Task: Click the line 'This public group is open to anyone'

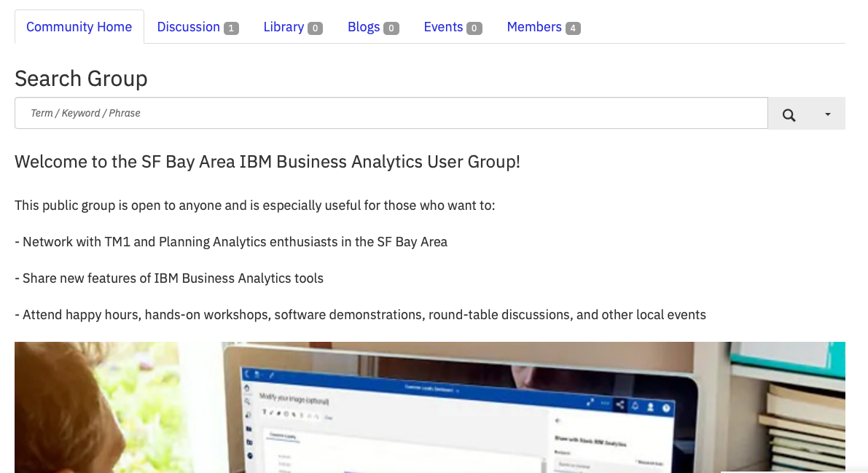Action: [x=254, y=206]
